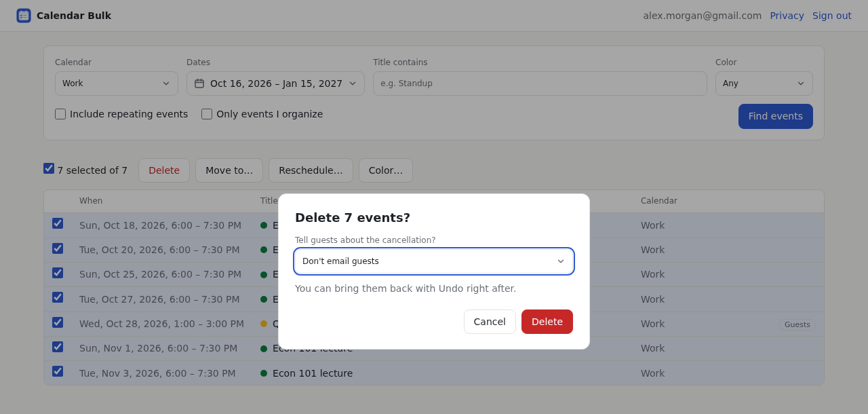868x414 pixels.
Task: Click the Move to… button
Action: click(x=229, y=170)
